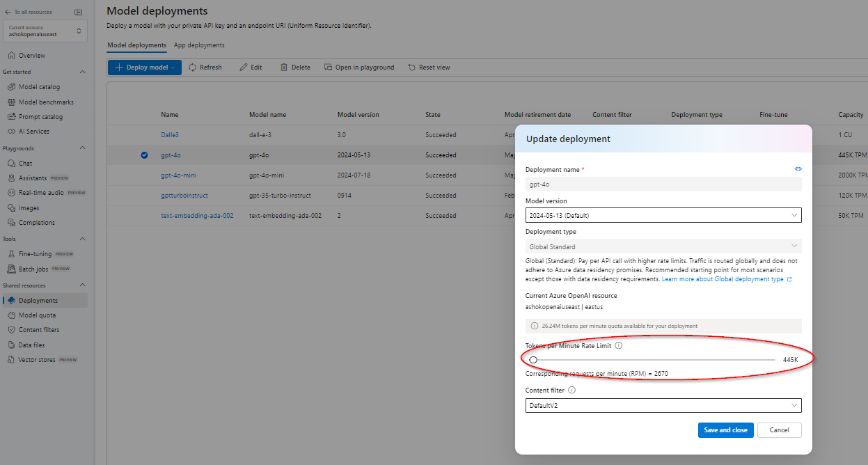This screenshot has width=868, height=465.
Task: Sort by the Name column header
Action: point(170,115)
